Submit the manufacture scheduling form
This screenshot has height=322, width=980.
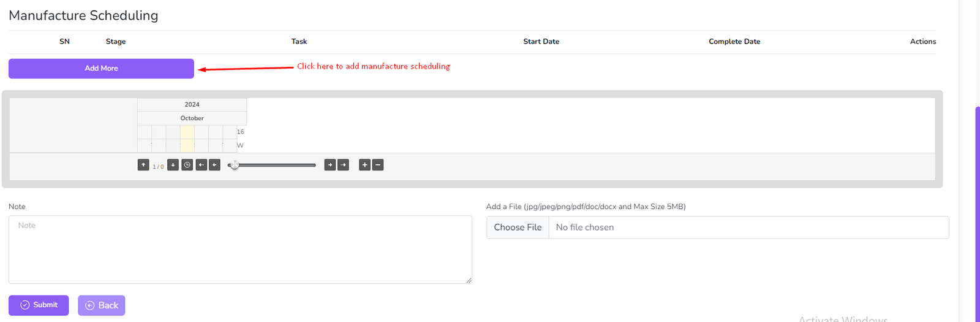pyautogui.click(x=39, y=305)
